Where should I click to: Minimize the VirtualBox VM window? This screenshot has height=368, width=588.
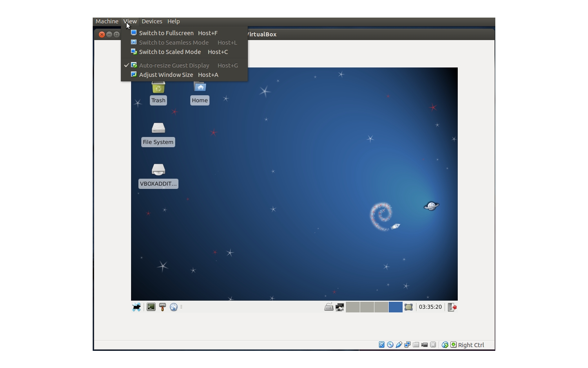click(x=109, y=34)
